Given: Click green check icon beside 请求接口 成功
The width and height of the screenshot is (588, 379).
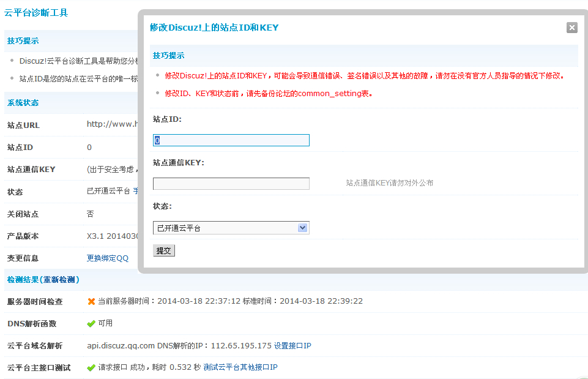Looking at the screenshot, I should click(x=91, y=368).
